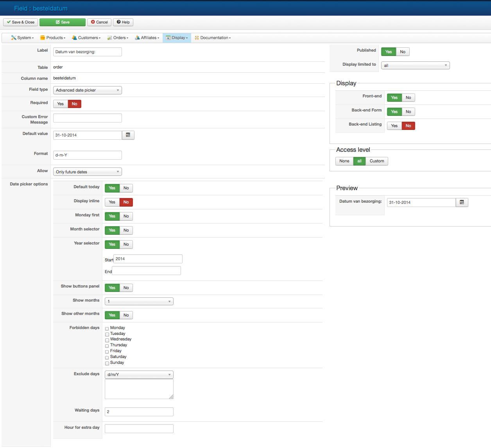Viewport: 491px width, 448px height.
Task: Check Sunday as forbidden day
Action: [107, 363]
